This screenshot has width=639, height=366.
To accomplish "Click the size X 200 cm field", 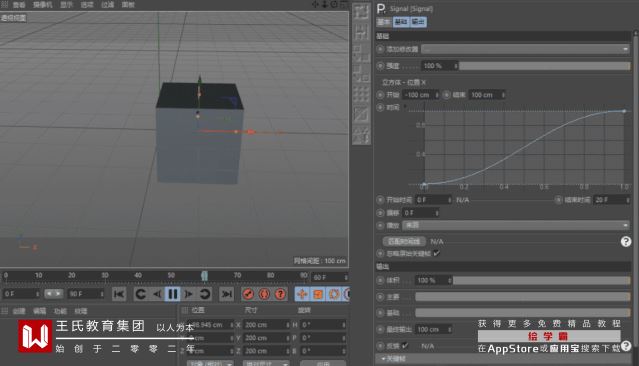I will 267,325.
